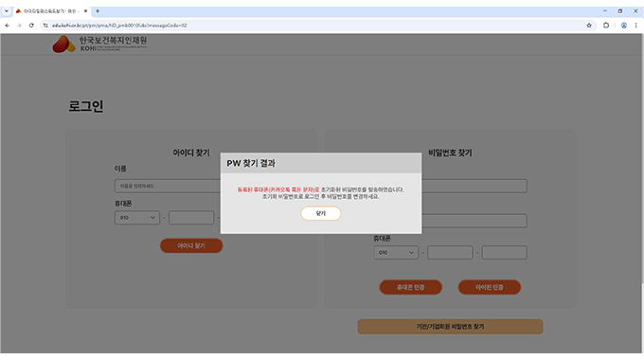The image size is (644, 360).
Task: Click the second input field under 비밀번호 찾기
Action: tap(474, 221)
